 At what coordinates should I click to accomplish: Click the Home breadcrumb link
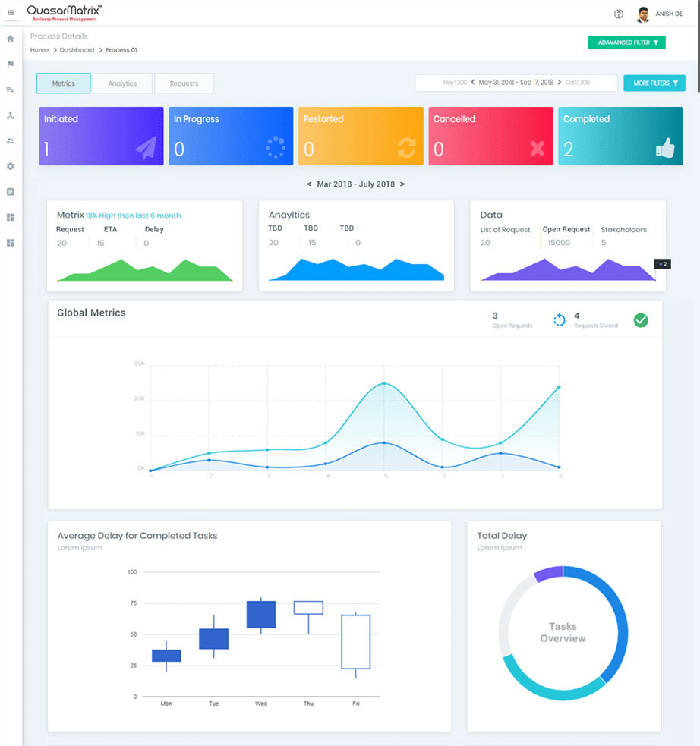(39, 50)
